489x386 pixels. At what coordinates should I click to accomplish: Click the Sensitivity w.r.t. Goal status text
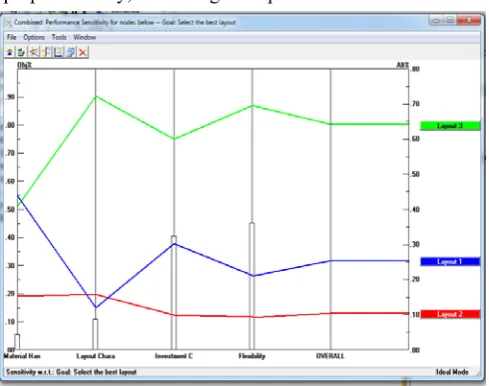tap(71, 372)
